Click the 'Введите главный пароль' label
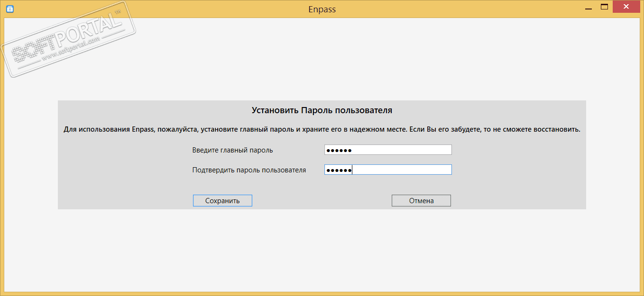Screen dimensions: 644x296 click(x=233, y=150)
